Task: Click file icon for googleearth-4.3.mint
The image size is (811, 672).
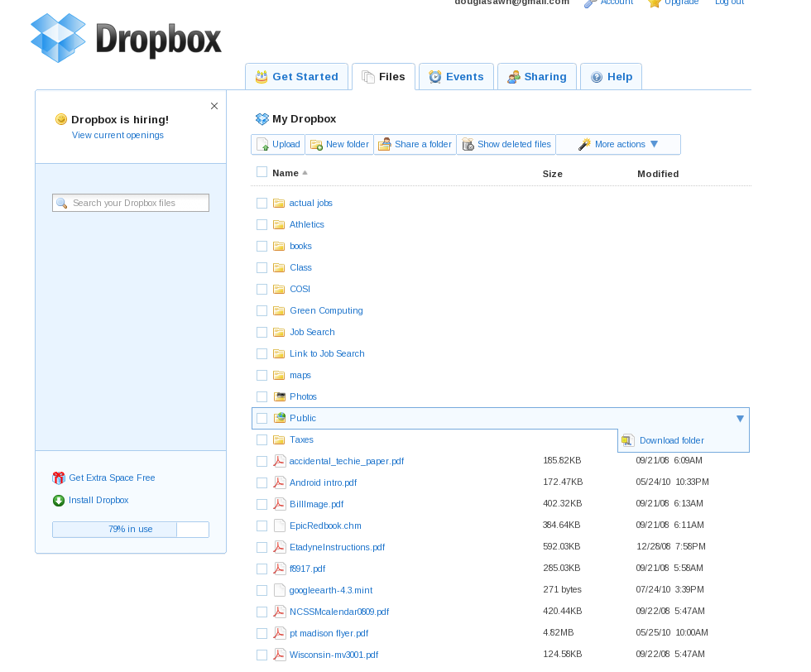Action: (280, 590)
